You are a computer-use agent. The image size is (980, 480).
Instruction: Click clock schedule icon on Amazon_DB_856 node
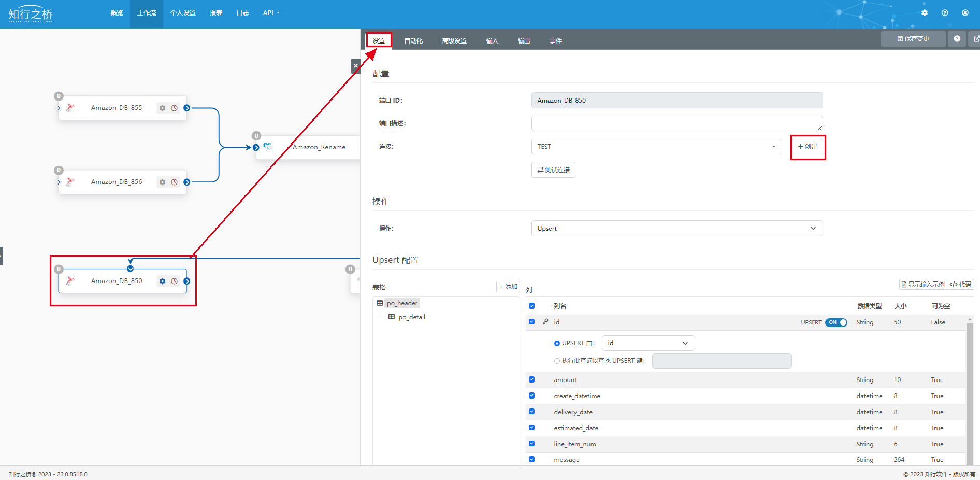[175, 182]
